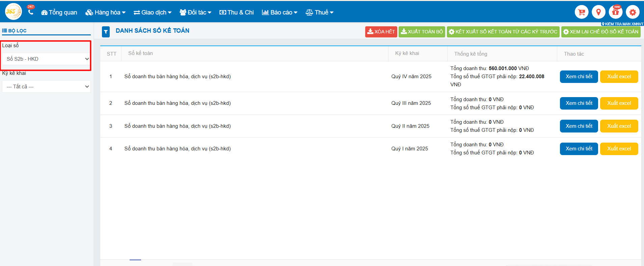Open the gift box new icon

[x=615, y=12]
